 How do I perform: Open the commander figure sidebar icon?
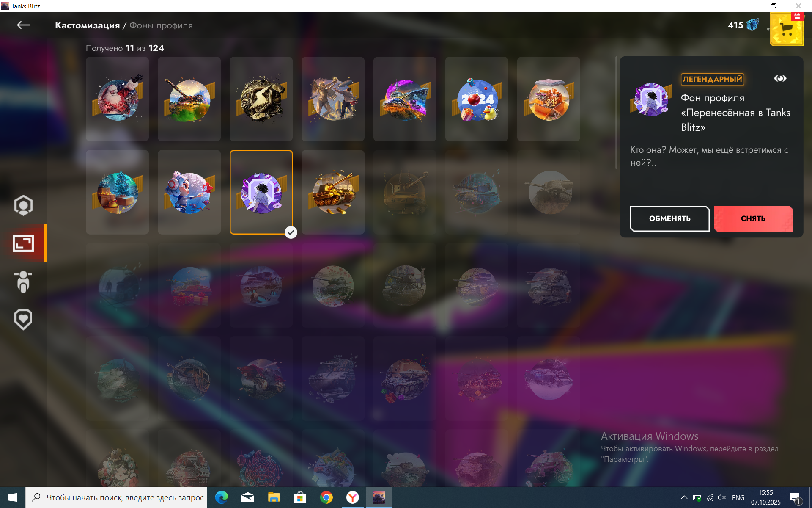pyautogui.click(x=23, y=282)
